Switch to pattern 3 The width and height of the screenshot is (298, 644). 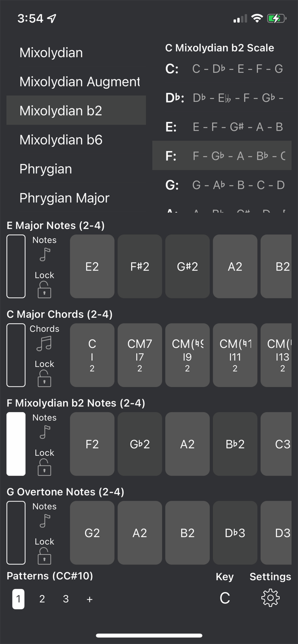[65, 598]
